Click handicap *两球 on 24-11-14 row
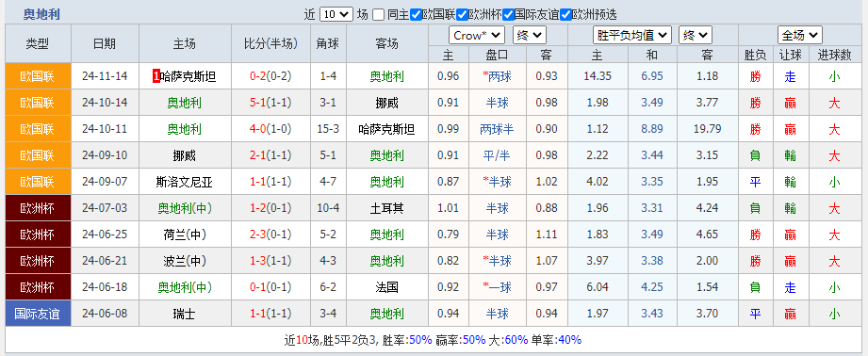This screenshot has width=868, height=356. pos(497,76)
